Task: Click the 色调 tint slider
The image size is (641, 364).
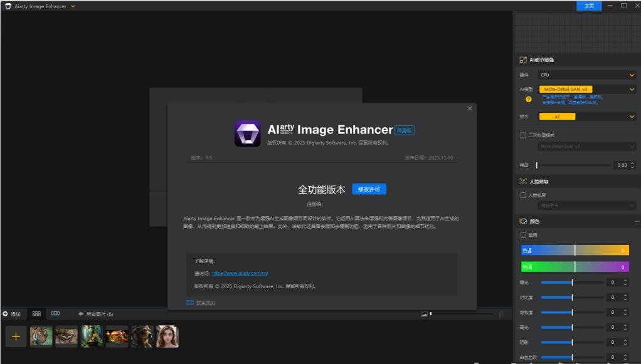Action: [575, 267]
